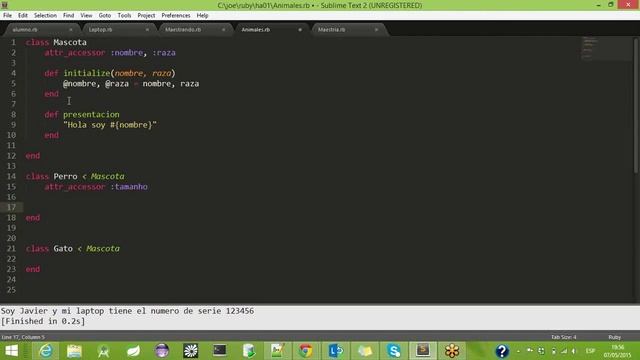Click the minimap code preview
Viewport: 640px width, 360px height.
(606, 48)
